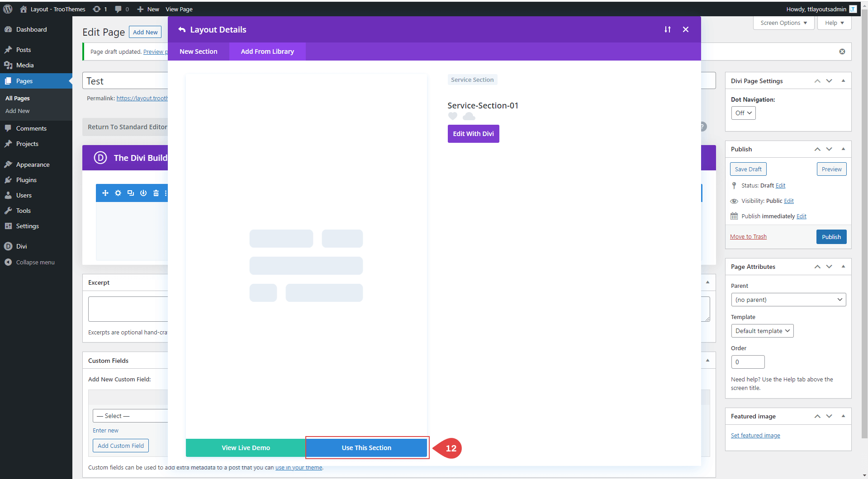Open the updates icon in admin bar
The height and width of the screenshot is (479, 868).
100,9
